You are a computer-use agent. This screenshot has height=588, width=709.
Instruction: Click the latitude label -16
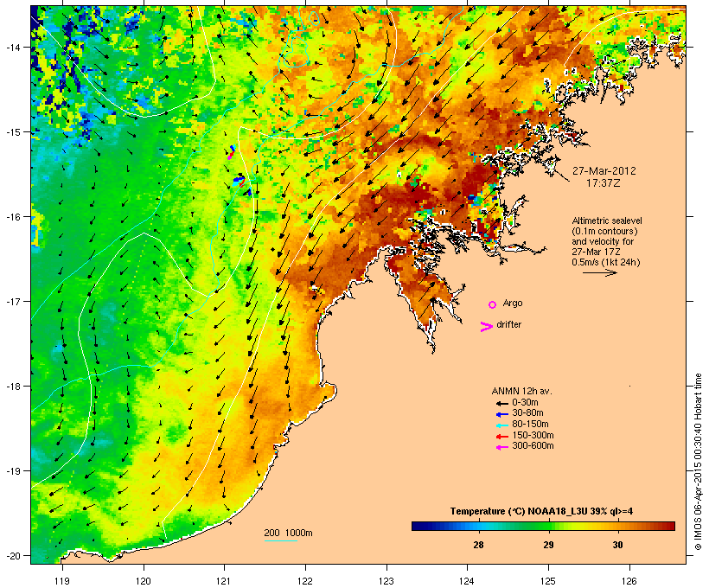[12, 217]
